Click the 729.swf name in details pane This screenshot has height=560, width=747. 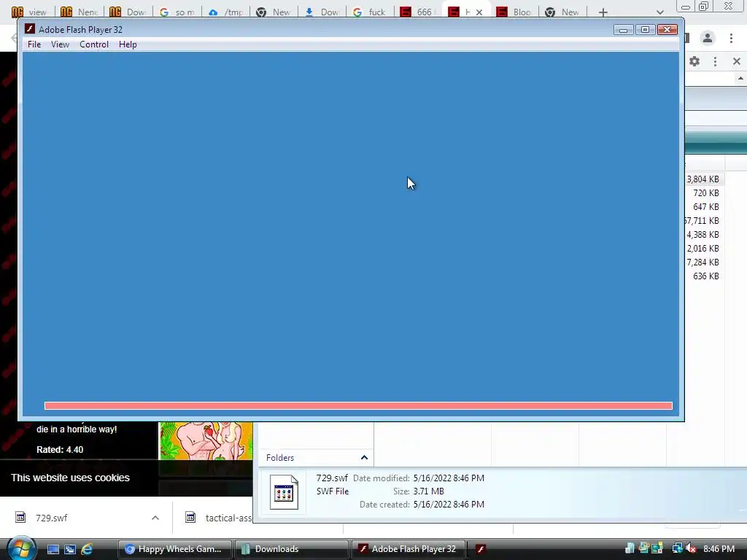332,478
